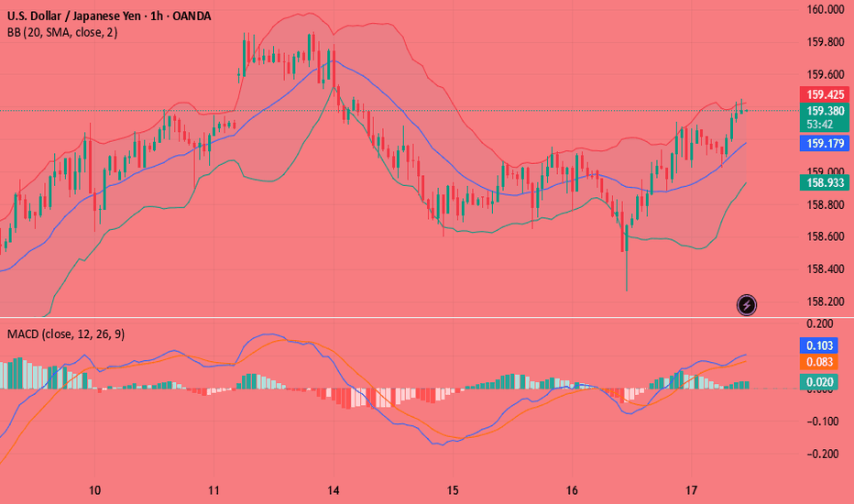Click date label 16 on time axis
854x504 pixels.
[x=572, y=490]
